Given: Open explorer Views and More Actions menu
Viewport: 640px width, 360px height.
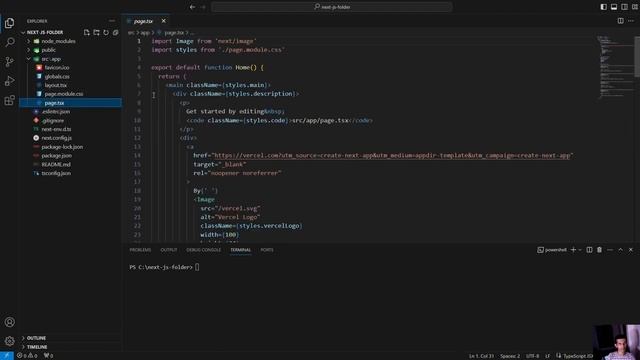Looking at the screenshot, I should click(x=112, y=21).
